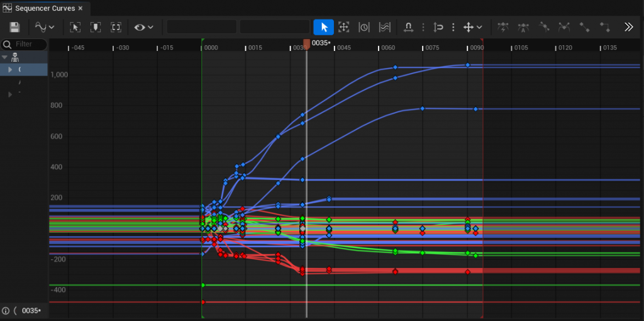Set constant step interpolation icon
Screen dimensions: 644x321
(604, 27)
